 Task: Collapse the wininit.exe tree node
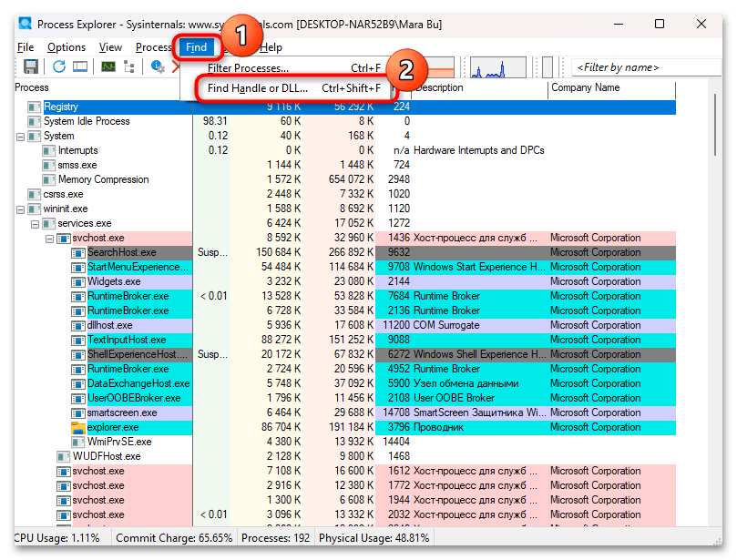pyautogui.click(x=20, y=210)
